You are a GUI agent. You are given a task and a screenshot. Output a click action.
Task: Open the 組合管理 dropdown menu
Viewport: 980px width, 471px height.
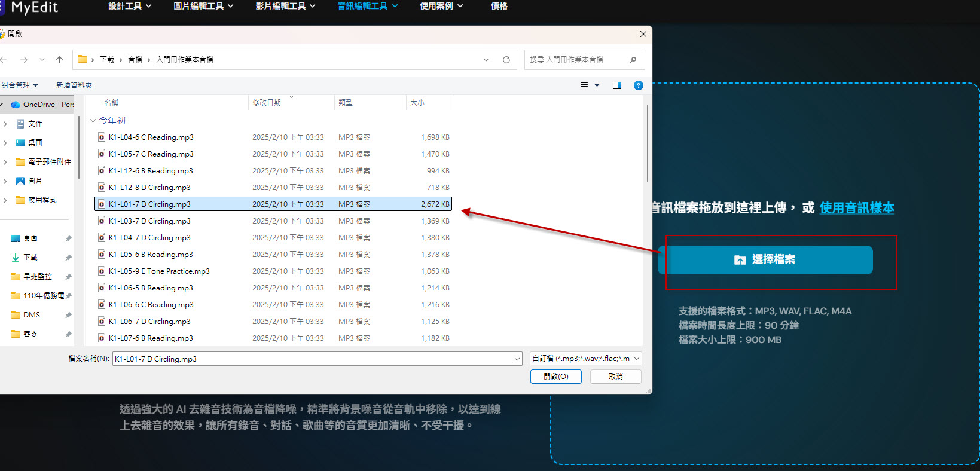click(x=20, y=85)
